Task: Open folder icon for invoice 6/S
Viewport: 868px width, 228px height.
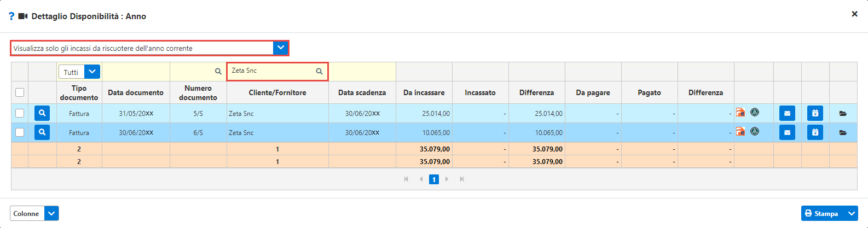Action: pos(843,133)
